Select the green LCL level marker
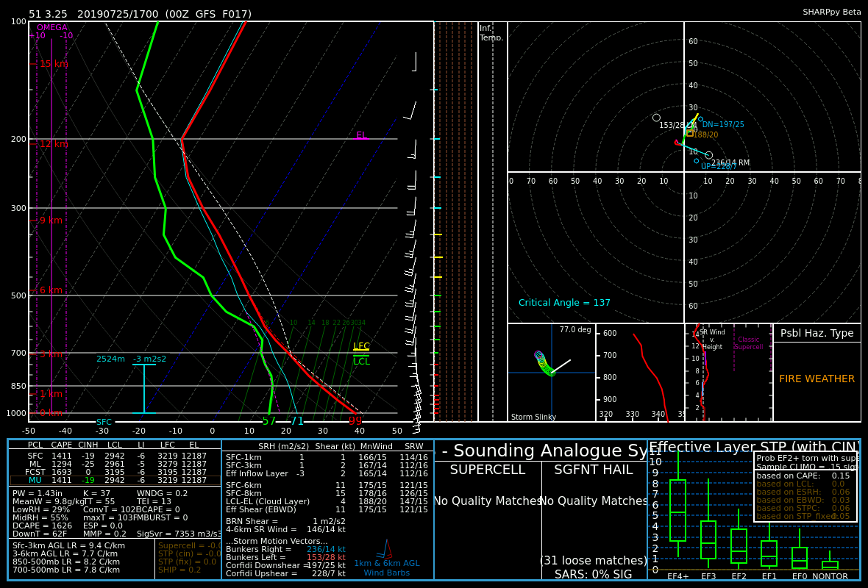 pos(361,361)
